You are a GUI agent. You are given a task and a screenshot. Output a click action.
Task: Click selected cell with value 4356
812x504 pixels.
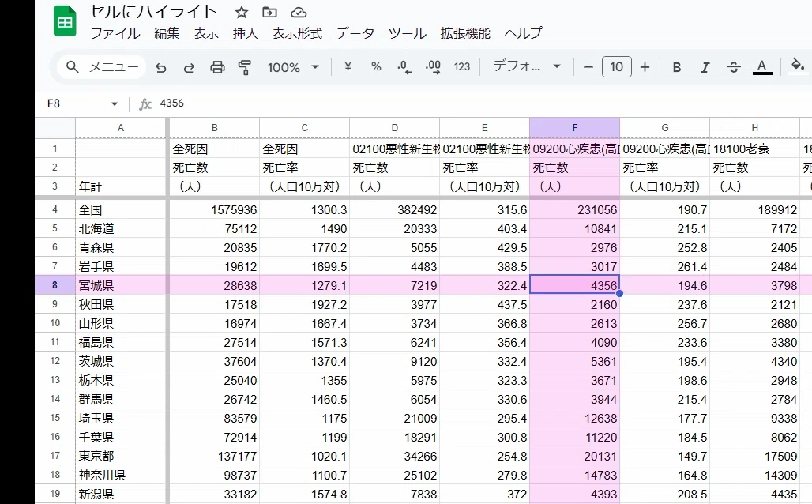pyautogui.click(x=574, y=285)
